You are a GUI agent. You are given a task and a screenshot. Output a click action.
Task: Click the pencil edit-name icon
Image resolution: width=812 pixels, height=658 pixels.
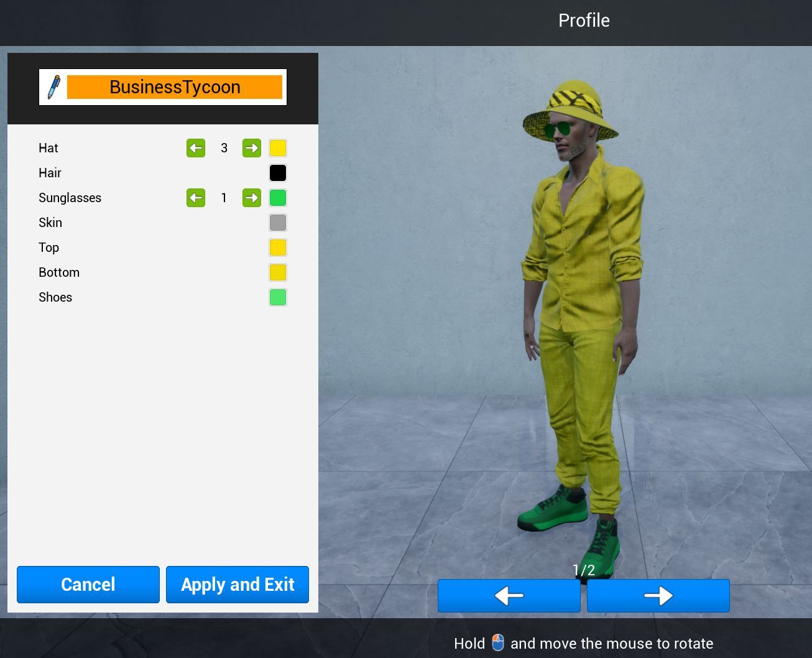54,87
